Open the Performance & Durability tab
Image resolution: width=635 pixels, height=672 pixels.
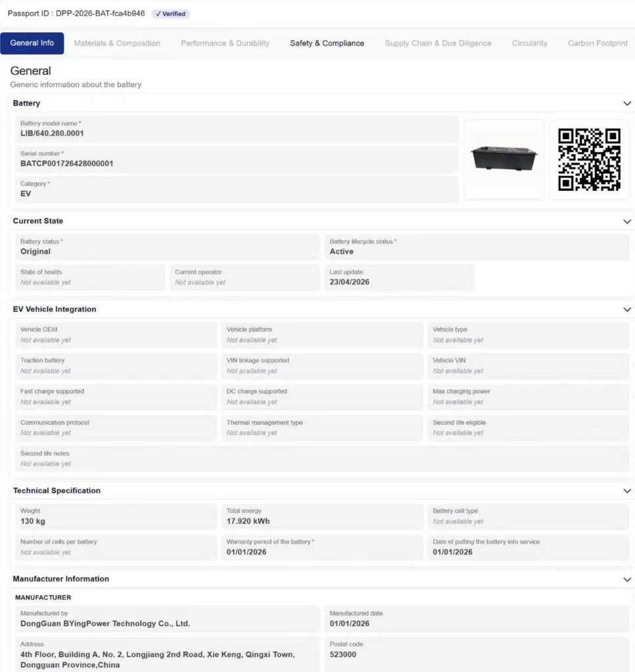225,43
